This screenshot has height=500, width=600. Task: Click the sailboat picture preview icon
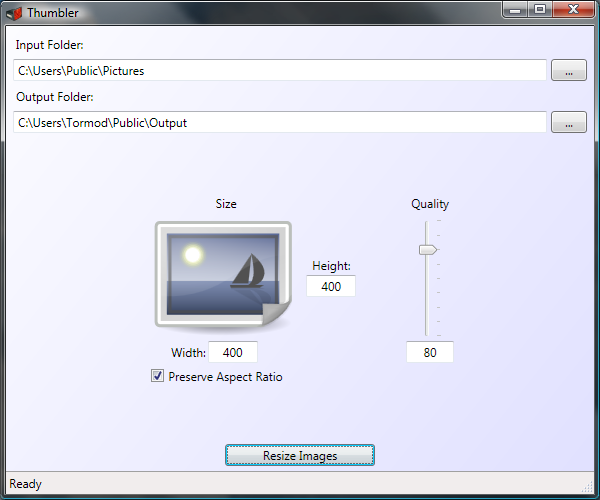223,274
